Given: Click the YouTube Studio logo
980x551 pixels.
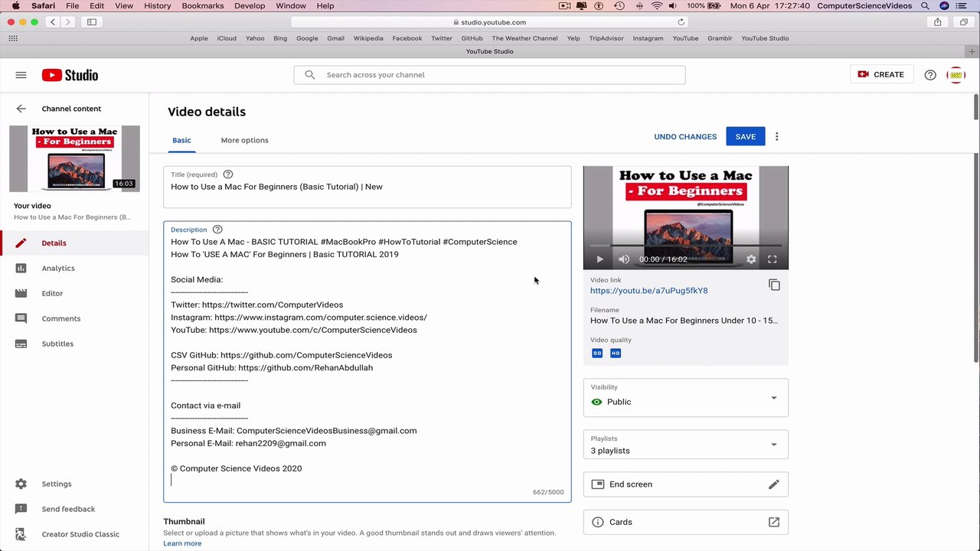Looking at the screenshot, I should pos(70,75).
